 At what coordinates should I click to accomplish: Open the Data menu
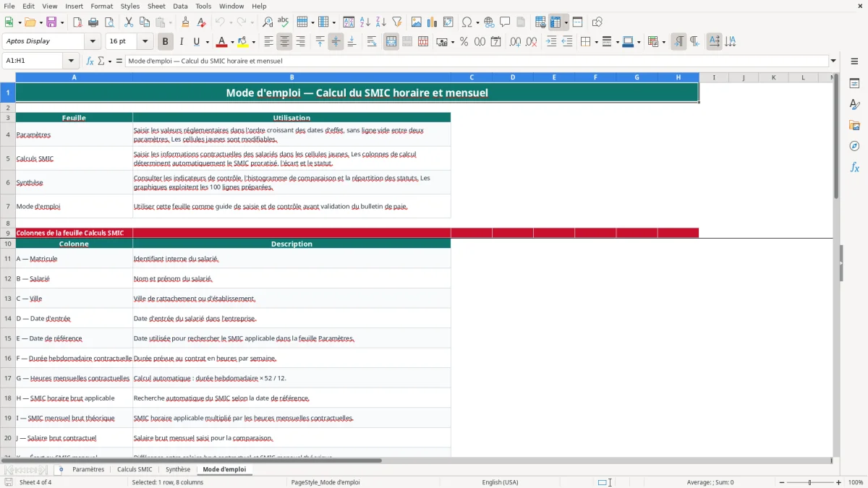click(x=180, y=6)
